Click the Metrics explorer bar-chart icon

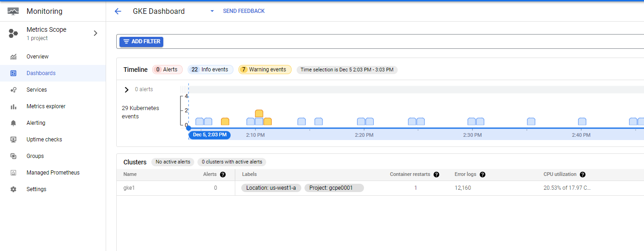tap(13, 106)
